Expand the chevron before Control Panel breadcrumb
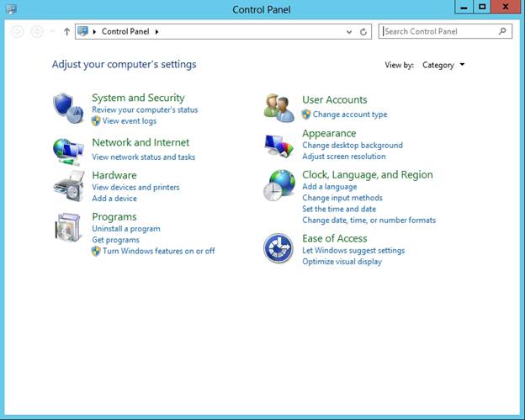Viewport: 525px width, 420px height. pos(94,32)
